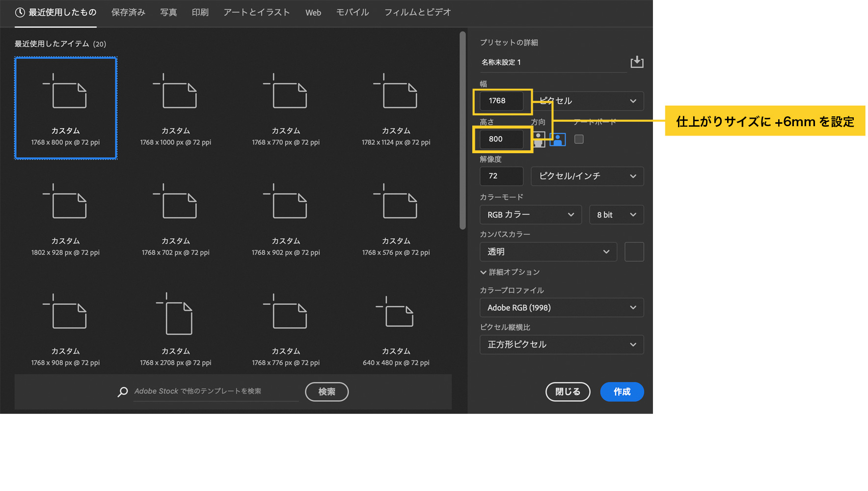The image size is (868, 491).
Task: Switch to the アートとイラスト tab
Action: pyautogui.click(x=256, y=12)
